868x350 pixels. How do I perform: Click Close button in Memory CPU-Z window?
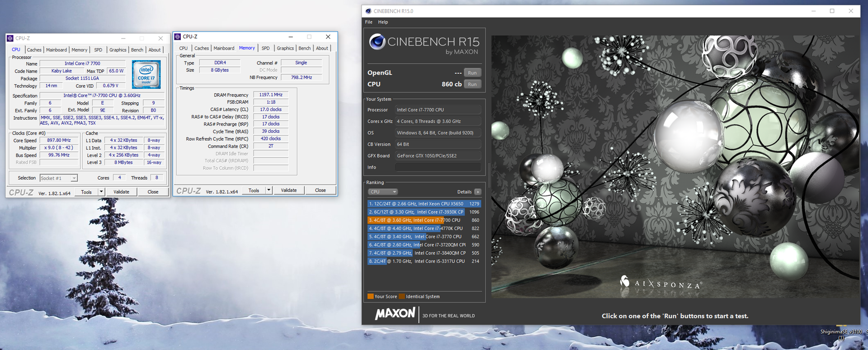tap(321, 190)
